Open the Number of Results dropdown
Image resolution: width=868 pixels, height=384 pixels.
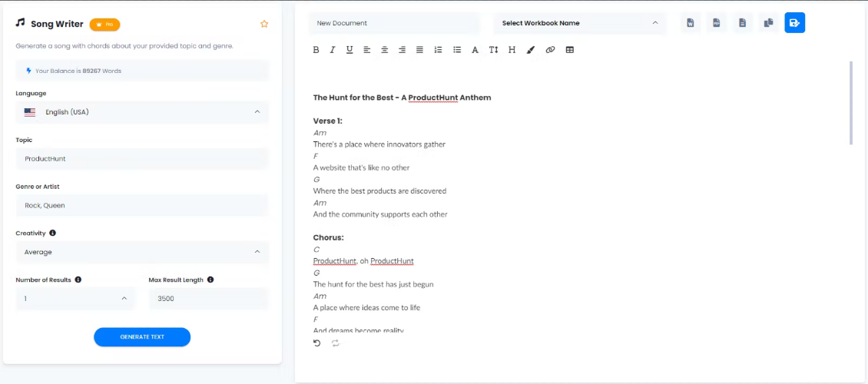75,298
